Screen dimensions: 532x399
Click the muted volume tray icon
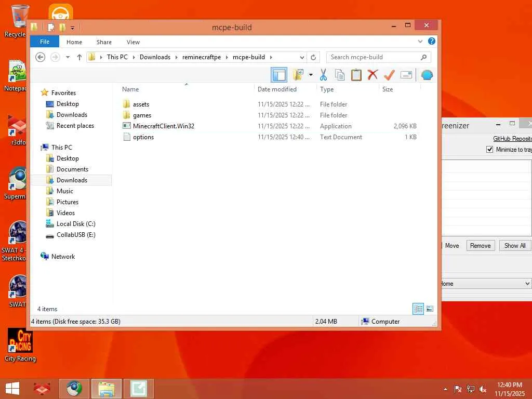[x=483, y=389]
